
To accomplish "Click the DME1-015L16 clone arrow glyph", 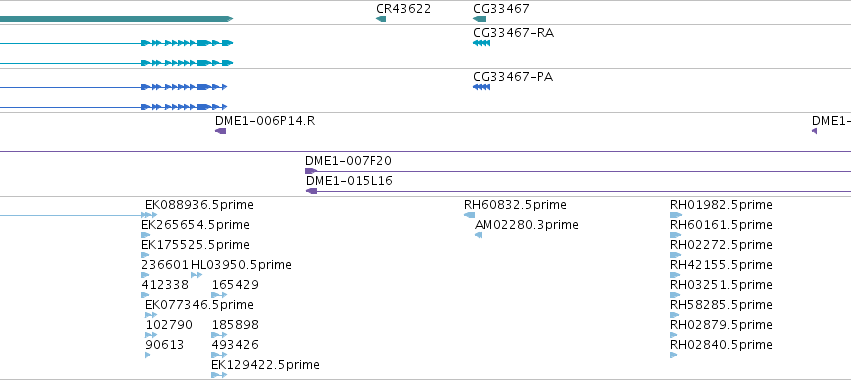I will (x=312, y=191).
